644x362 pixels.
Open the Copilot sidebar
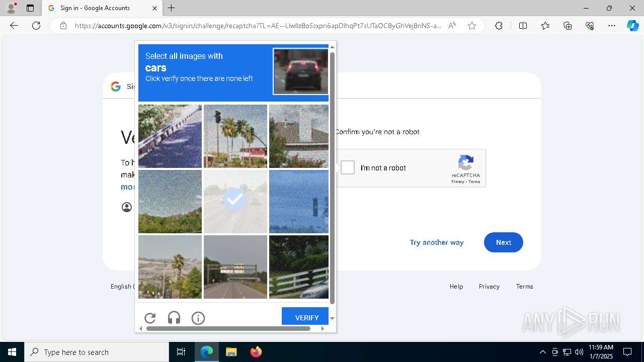click(x=632, y=26)
